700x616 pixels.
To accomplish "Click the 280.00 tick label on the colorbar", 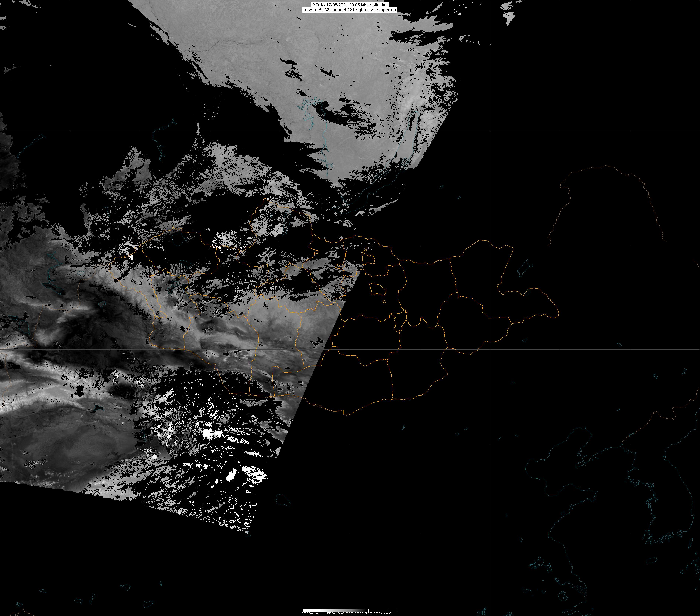I will click(359, 613).
